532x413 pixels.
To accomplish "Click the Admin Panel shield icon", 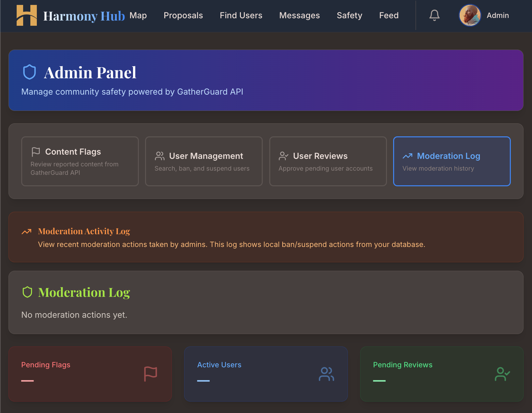I will click(x=29, y=72).
